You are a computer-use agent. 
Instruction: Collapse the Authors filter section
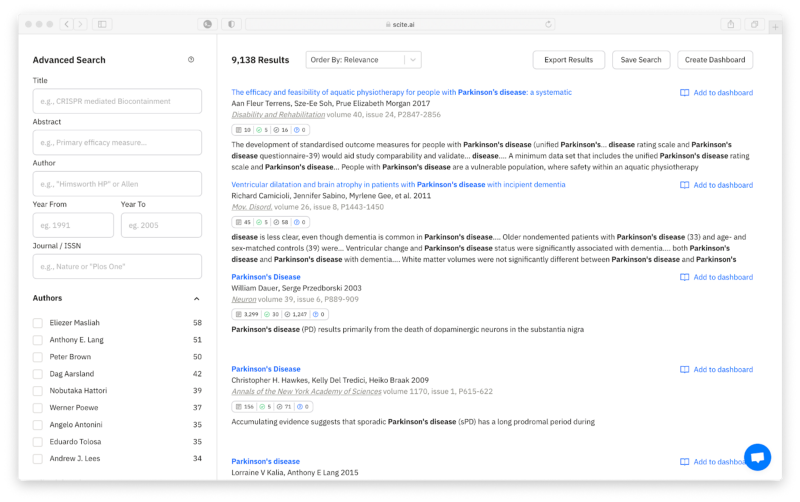pos(196,298)
